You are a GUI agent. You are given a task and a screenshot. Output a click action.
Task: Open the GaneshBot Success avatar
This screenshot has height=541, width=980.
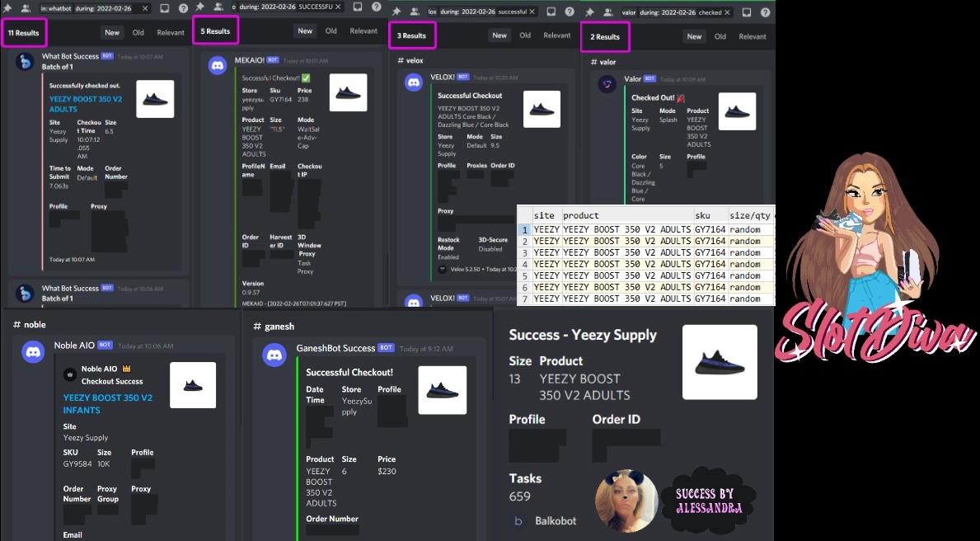(274, 355)
